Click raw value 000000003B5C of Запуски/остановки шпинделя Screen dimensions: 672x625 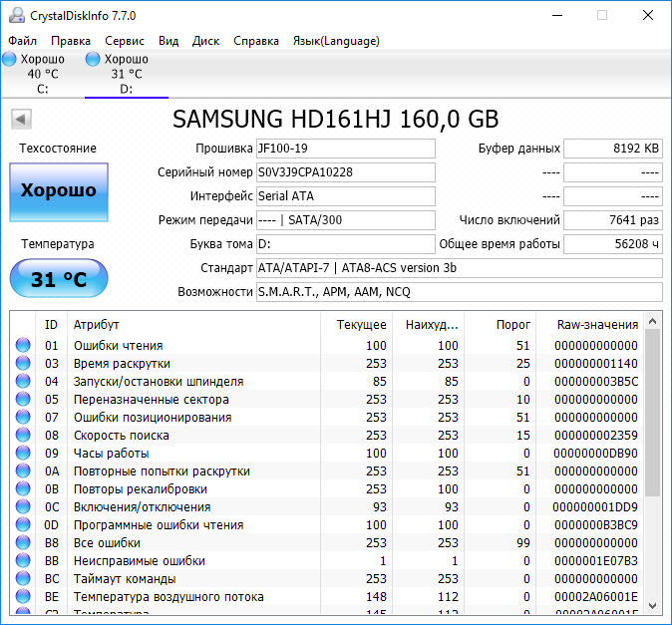(595, 381)
